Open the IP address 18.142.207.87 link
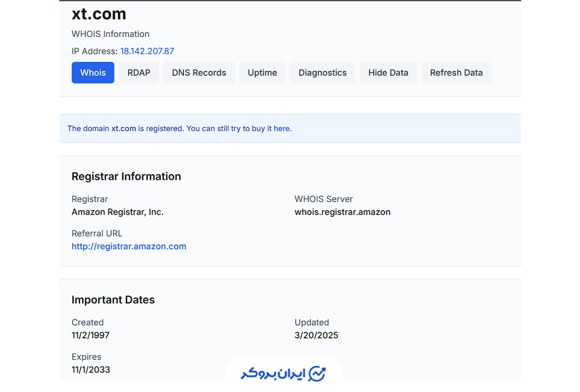The width and height of the screenshot is (580, 392). click(x=147, y=51)
